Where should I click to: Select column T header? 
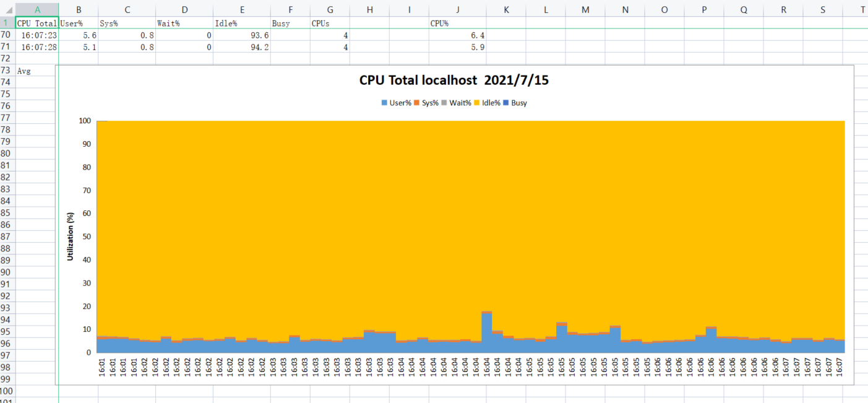point(862,10)
